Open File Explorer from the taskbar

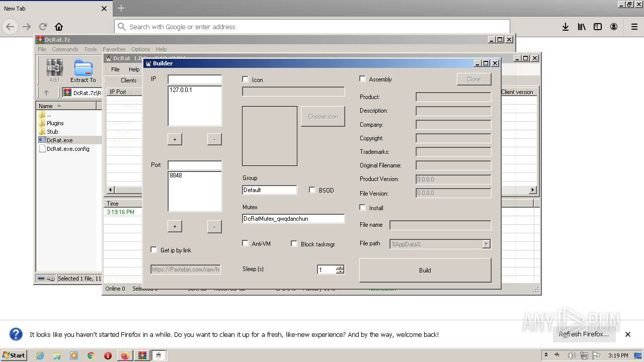[x=57, y=355]
